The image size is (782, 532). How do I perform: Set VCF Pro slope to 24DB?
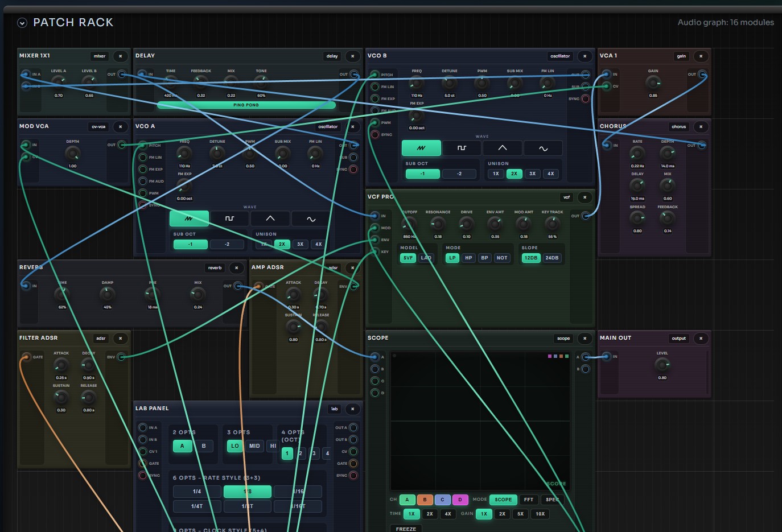[x=551, y=258]
